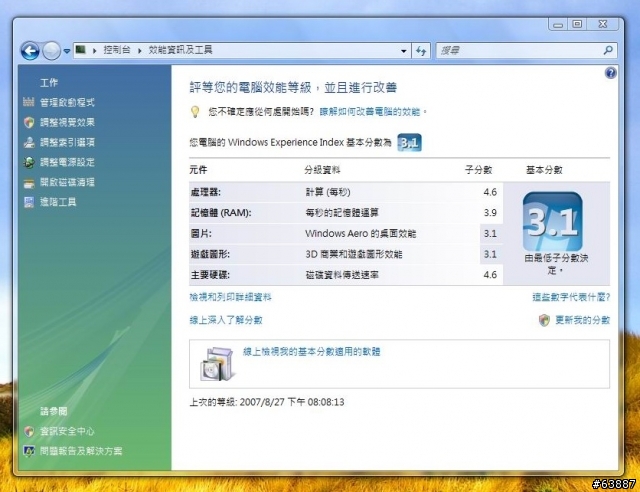Select 控制台 breadcrumb in address bar
This screenshot has width=640, height=492.
117,50
